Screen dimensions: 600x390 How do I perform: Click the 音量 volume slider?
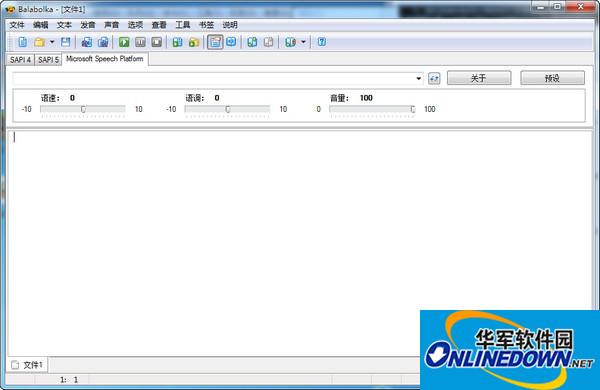pos(372,109)
